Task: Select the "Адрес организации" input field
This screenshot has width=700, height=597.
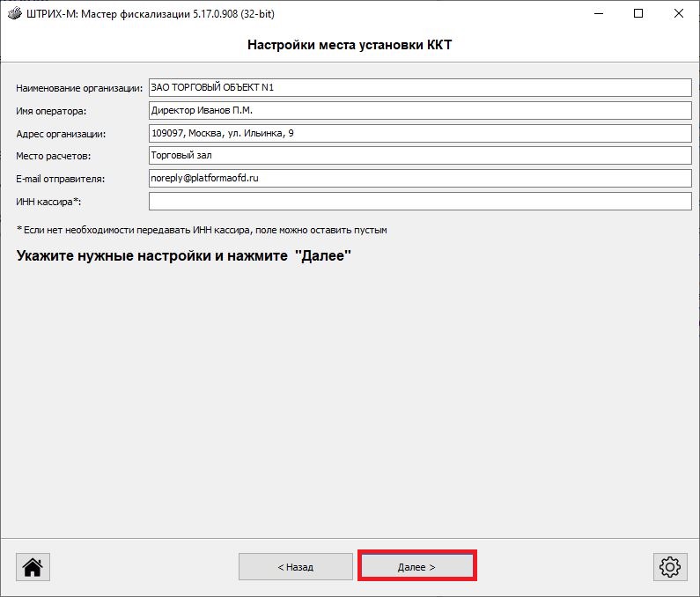Action: [420, 133]
